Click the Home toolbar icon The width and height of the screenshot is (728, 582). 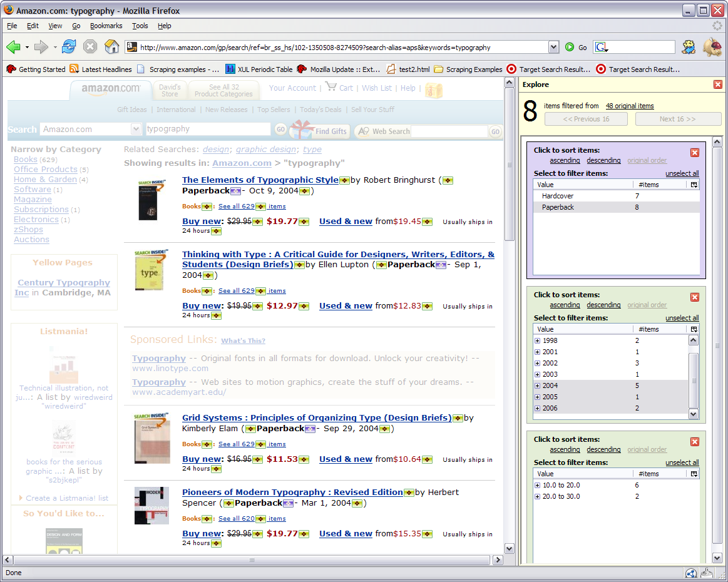coord(111,47)
